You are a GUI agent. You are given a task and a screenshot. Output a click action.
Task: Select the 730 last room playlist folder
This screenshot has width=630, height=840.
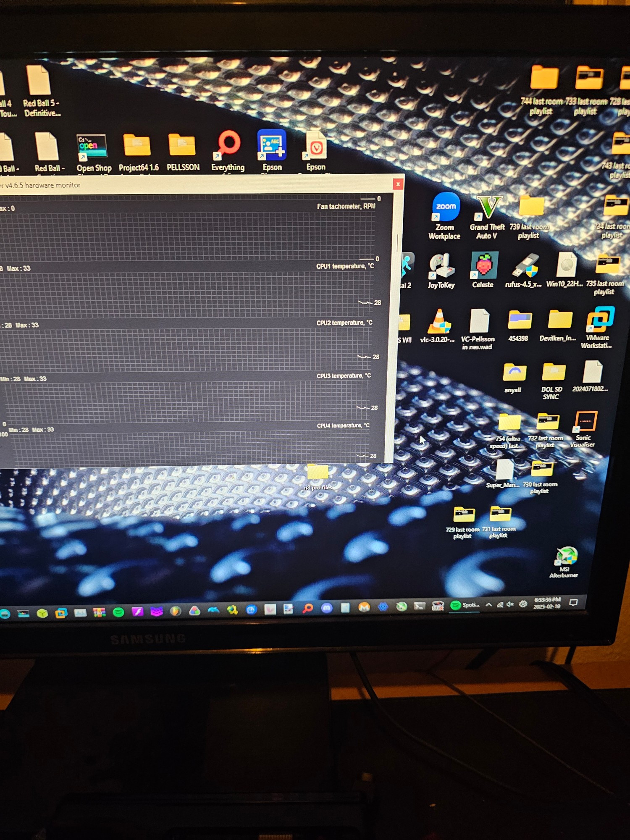tap(540, 478)
